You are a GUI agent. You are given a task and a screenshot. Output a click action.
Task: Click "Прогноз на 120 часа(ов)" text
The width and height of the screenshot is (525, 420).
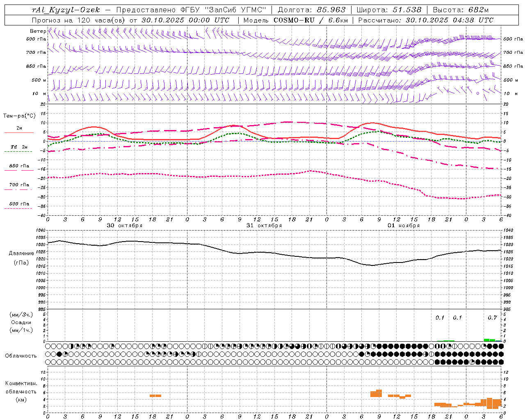coord(79,20)
